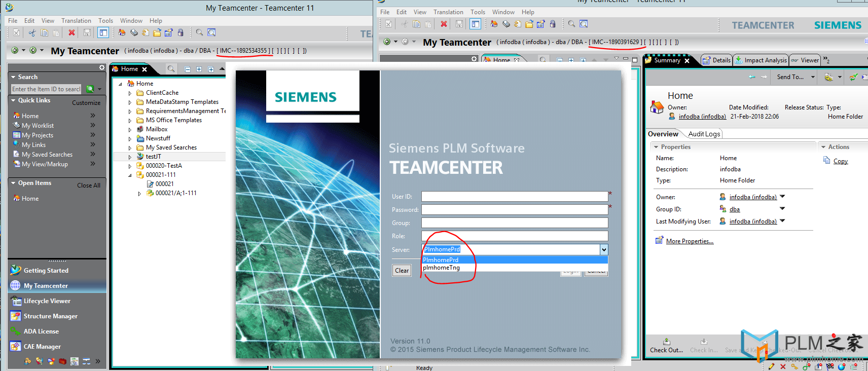Collapse the Open Items section
Image resolution: width=868 pixels, height=371 pixels.
point(13,183)
